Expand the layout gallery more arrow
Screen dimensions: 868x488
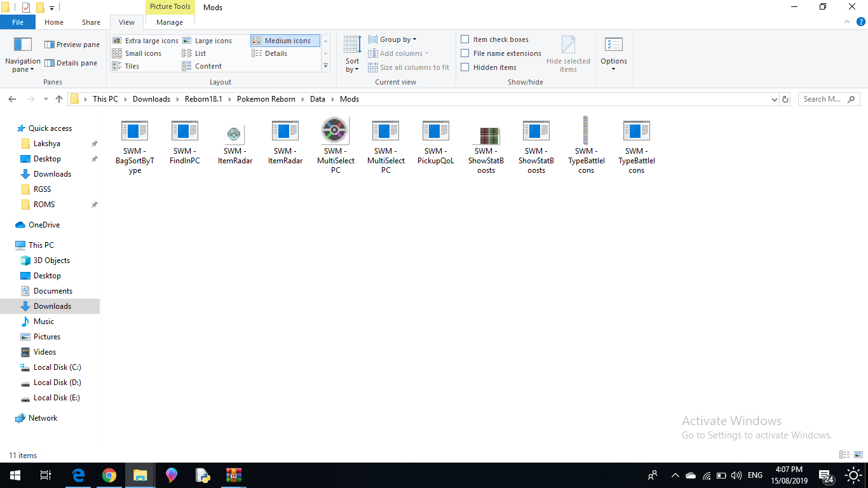325,66
